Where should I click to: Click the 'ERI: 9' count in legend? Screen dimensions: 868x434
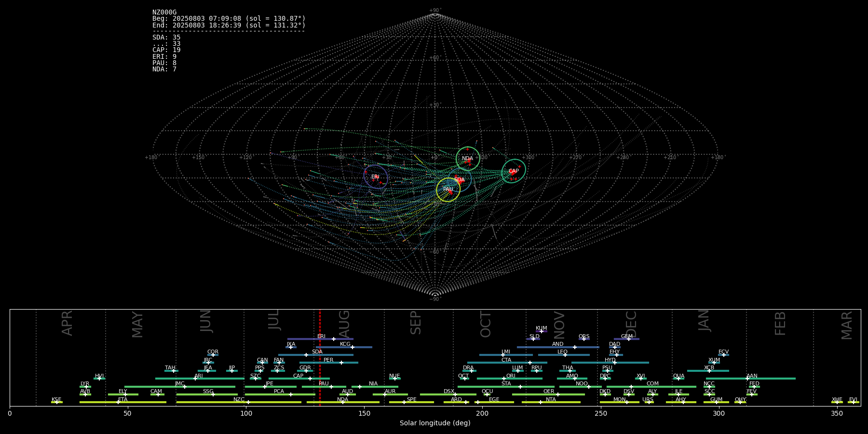(x=164, y=56)
